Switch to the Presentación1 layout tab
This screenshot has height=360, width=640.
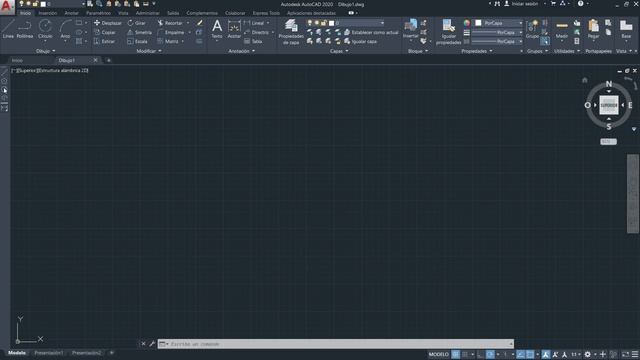coord(49,353)
